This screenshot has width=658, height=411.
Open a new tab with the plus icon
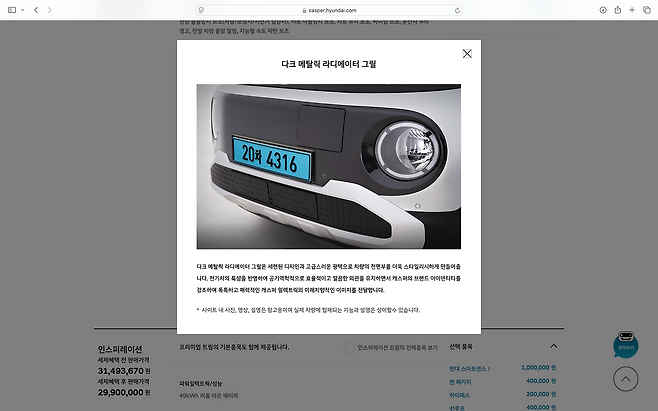pyautogui.click(x=632, y=9)
